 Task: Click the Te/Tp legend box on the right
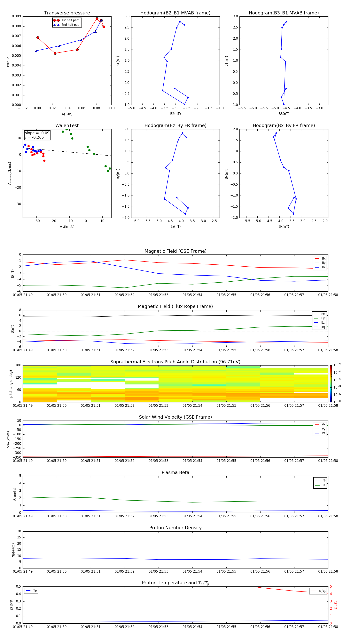point(318,591)
